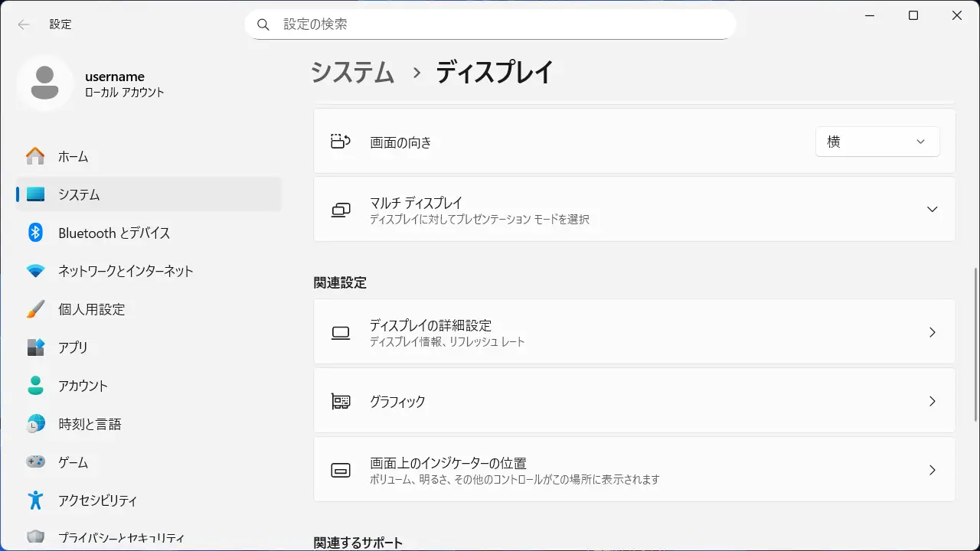The width and height of the screenshot is (980, 551).
Task: Click システム breadcrumb link in header
Action: click(352, 73)
